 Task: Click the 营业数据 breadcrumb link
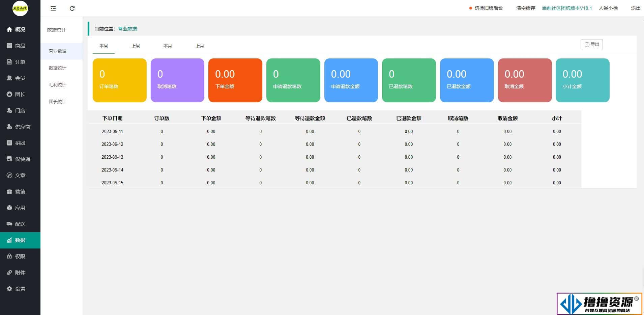pyautogui.click(x=127, y=29)
